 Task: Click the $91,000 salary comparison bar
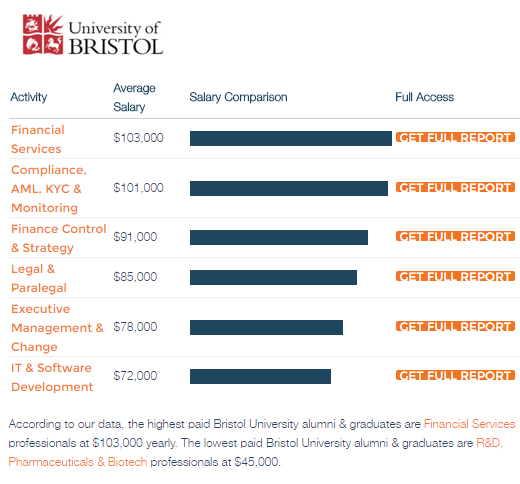tap(279, 237)
